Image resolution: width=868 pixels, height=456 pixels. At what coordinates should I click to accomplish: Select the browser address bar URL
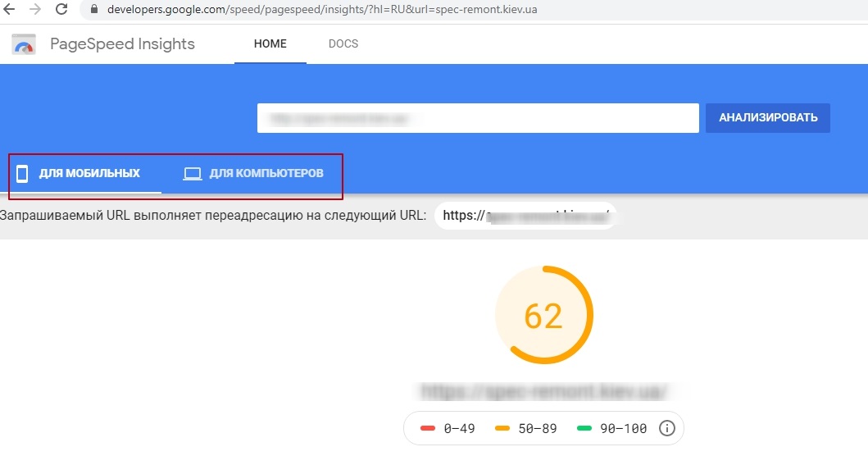[322, 9]
